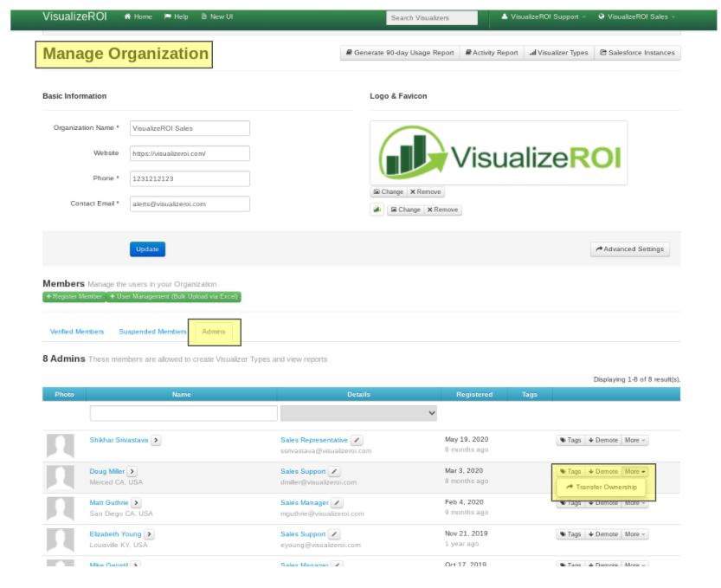Click the Name filter text box
Image resolution: width=721 pixels, height=588 pixels.
(x=183, y=413)
